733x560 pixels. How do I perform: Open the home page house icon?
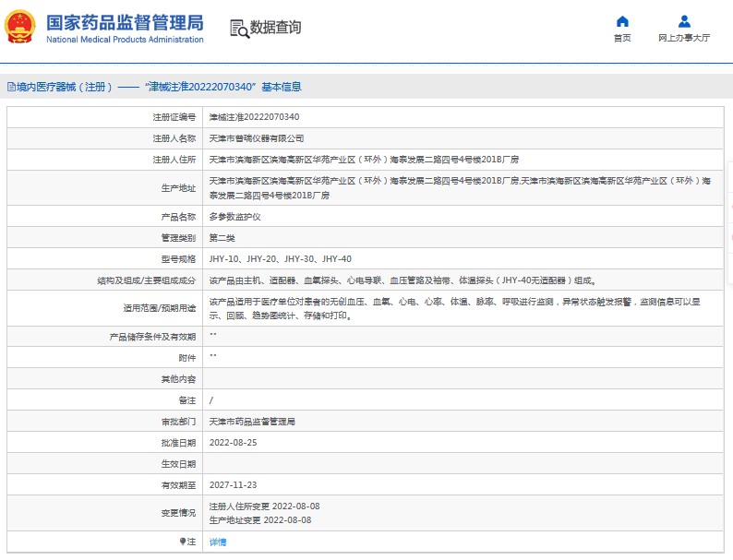pyautogui.click(x=622, y=21)
